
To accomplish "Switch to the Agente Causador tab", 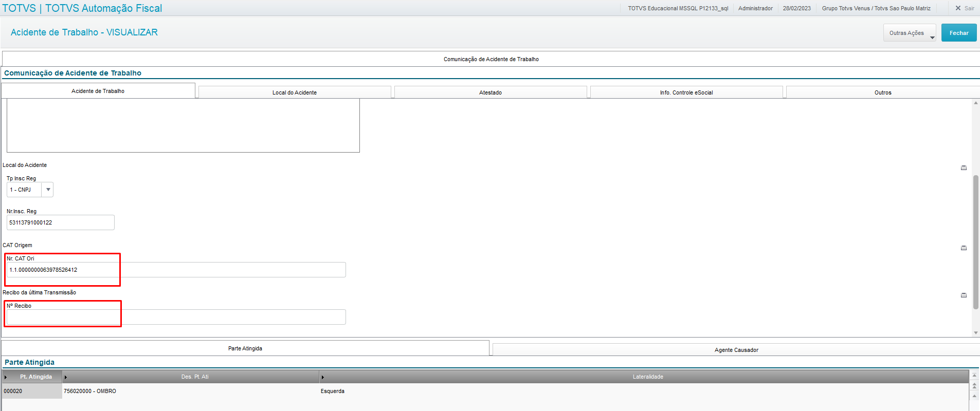I will [736, 350].
